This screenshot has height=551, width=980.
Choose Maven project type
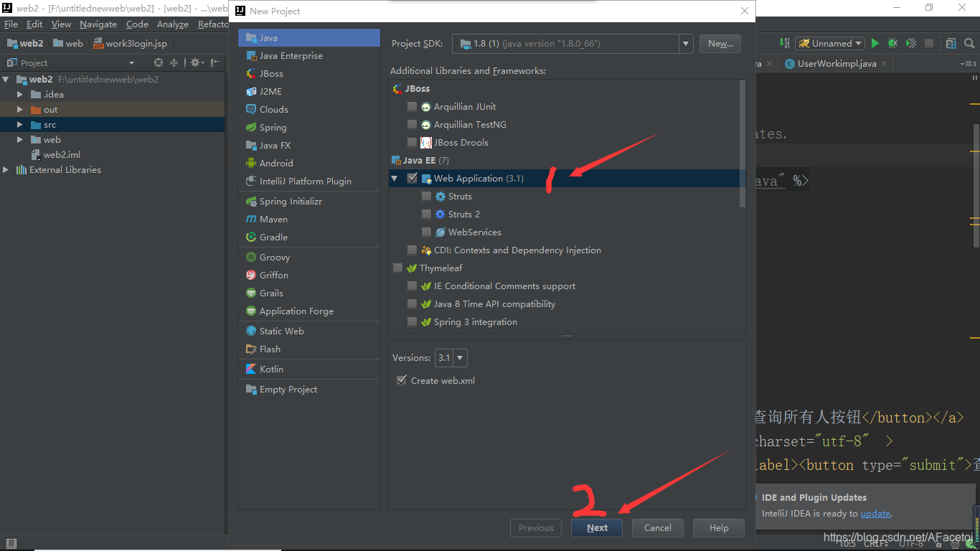click(309, 219)
